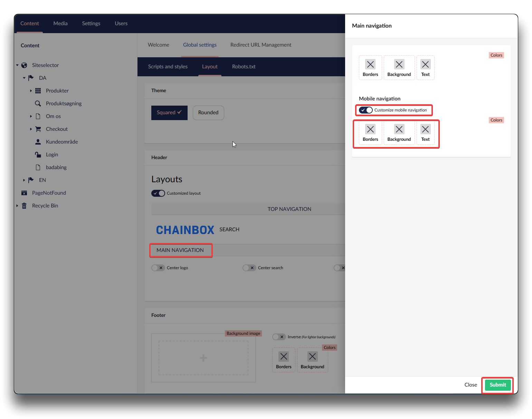Image resolution: width=532 pixels, height=419 pixels.
Task: Disable Customize mobile navigation toggle
Action: tap(365, 110)
